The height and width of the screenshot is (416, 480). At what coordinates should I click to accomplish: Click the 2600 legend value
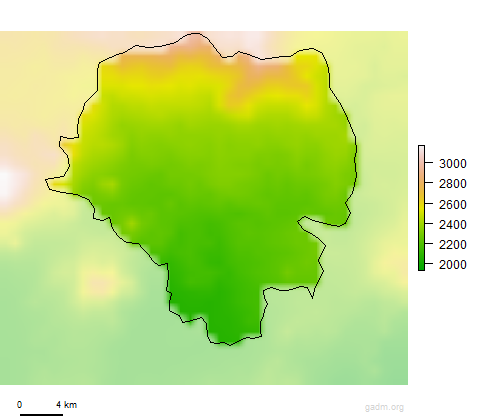click(x=453, y=204)
